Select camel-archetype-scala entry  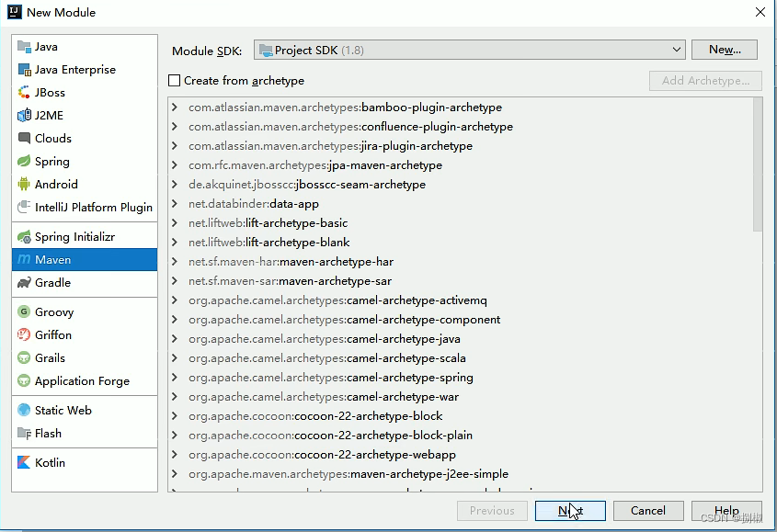(x=327, y=358)
